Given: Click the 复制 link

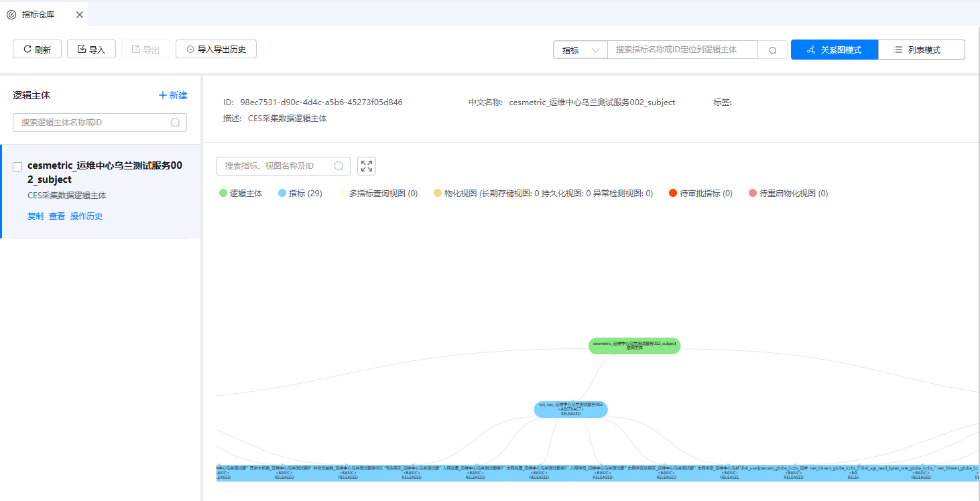Looking at the screenshot, I should pyautogui.click(x=36, y=216).
